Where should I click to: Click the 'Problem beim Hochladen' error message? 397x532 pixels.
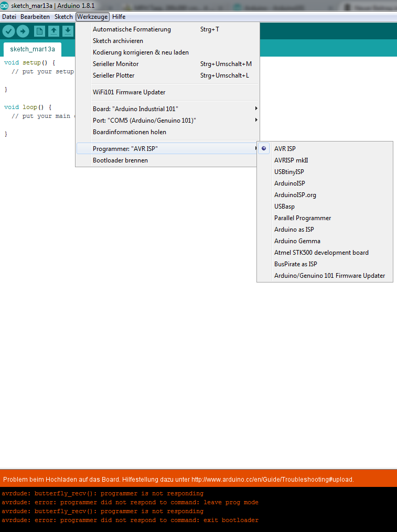point(179,480)
